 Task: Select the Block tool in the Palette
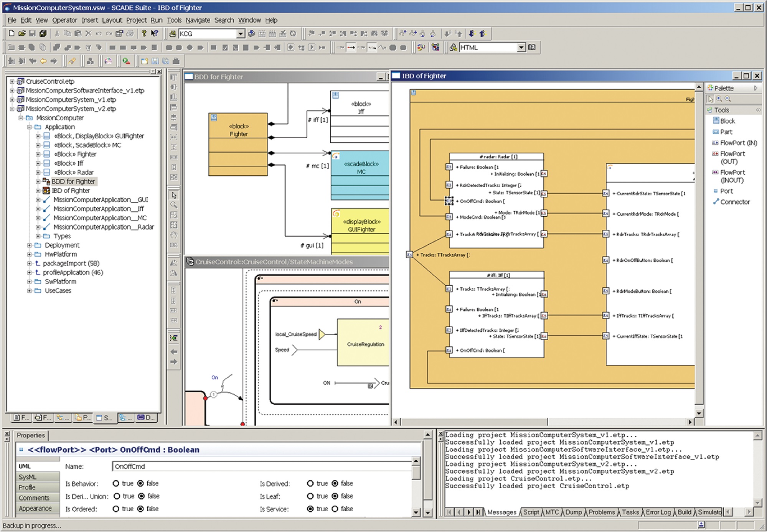point(726,121)
